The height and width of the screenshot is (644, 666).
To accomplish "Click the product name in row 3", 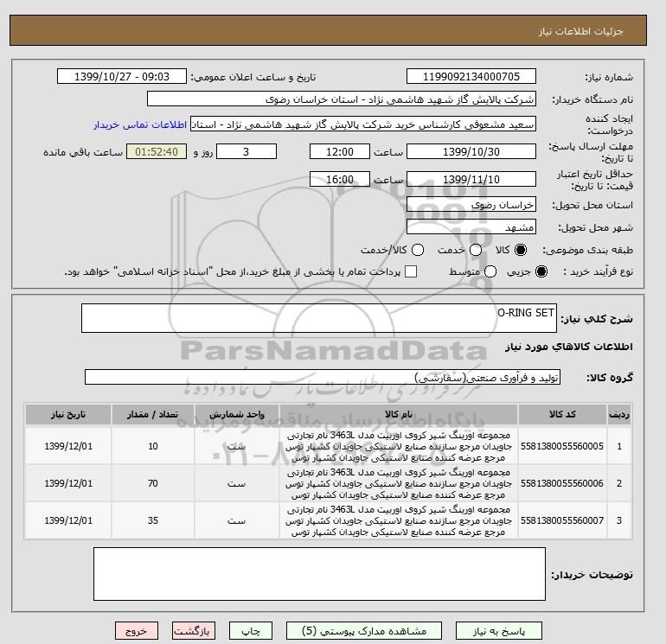I will [399, 520].
